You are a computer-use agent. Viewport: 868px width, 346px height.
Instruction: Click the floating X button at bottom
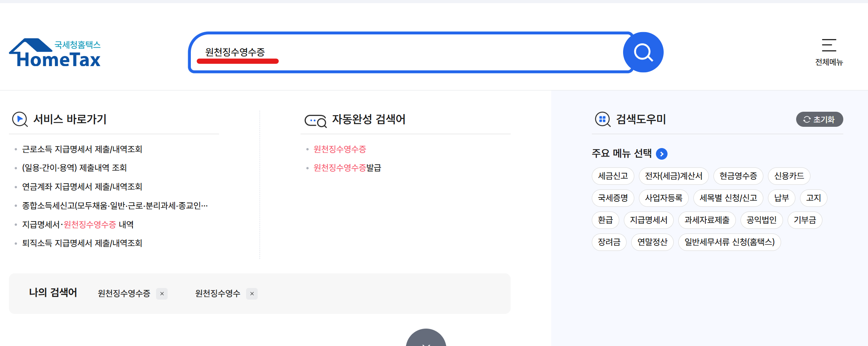coord(426,342)
